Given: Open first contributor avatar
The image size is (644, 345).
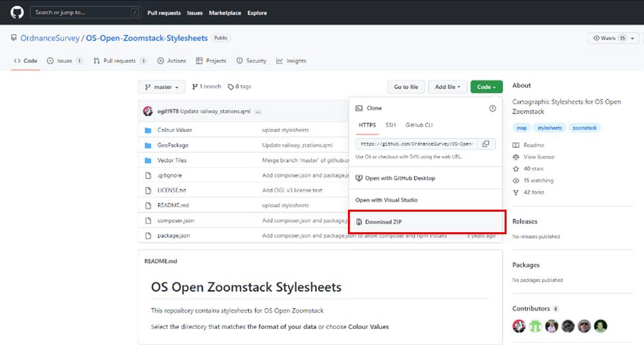Looking at the screenshot, I should click(x=519, y=326).
